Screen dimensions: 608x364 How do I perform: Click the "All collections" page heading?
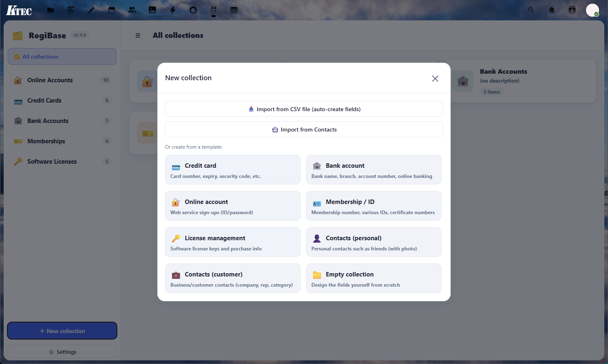pyautogui.click(x=178, y=35)
